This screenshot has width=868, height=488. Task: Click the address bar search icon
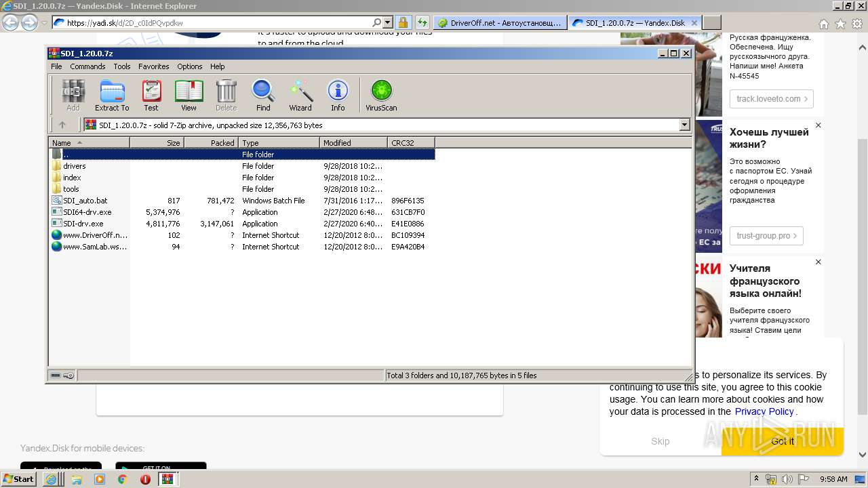click(377, 22)
